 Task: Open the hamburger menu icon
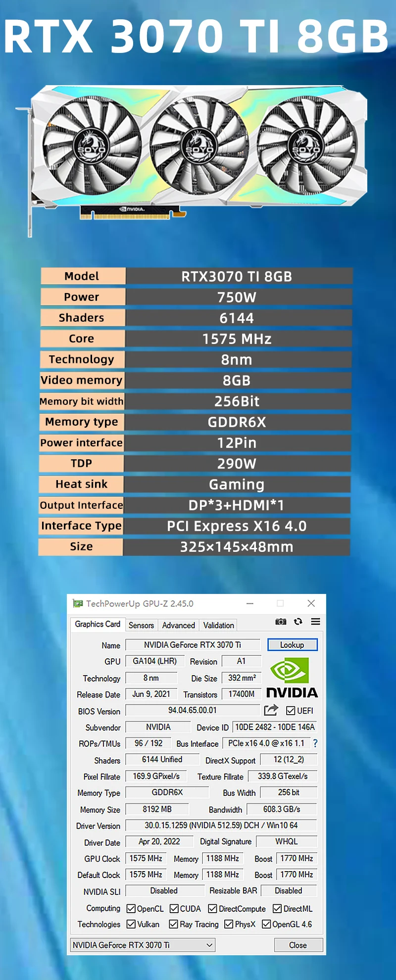(x=315, y=622)
